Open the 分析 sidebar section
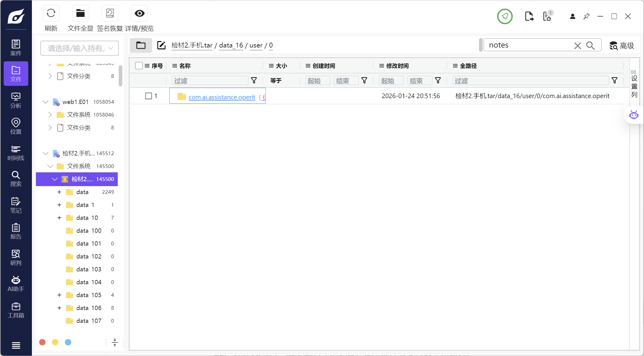 16,100
